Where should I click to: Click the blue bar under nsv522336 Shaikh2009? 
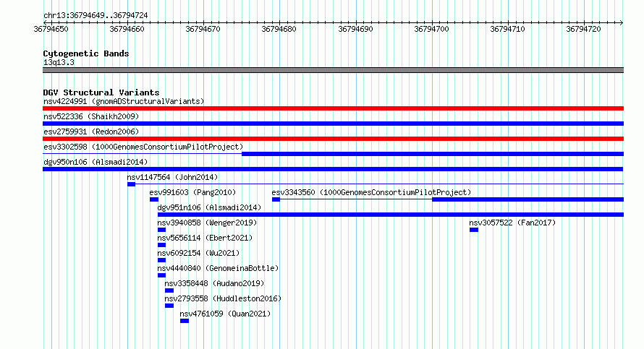pos(333,124)
